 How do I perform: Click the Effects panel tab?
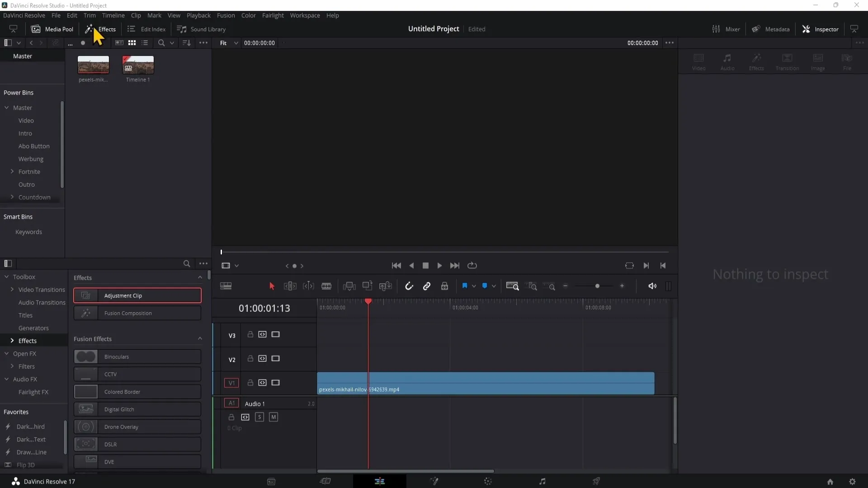(106, 28)
